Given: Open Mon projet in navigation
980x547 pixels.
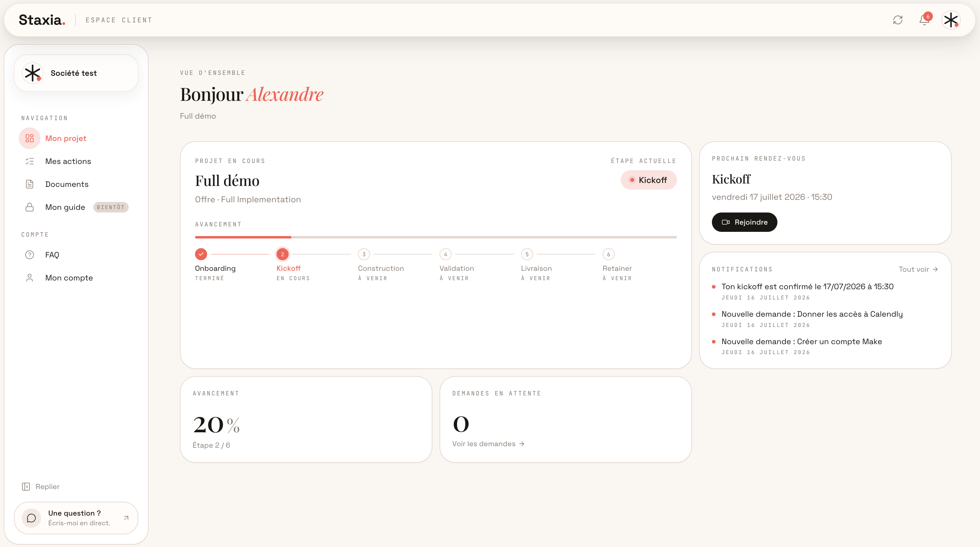Looking at the screenshot, I should tap(76, 138).
